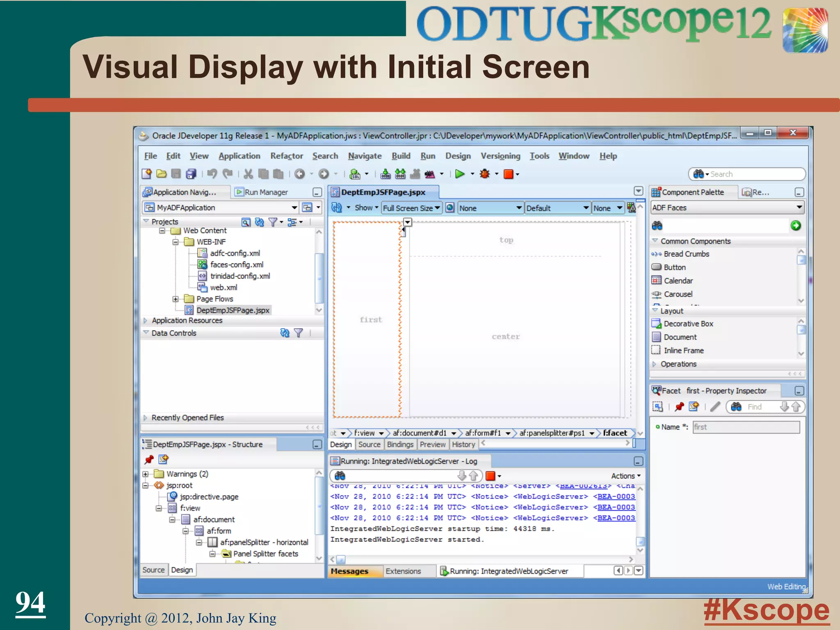
Task: Open the Actions dropdown in Log panel
Action: (625, 476)
